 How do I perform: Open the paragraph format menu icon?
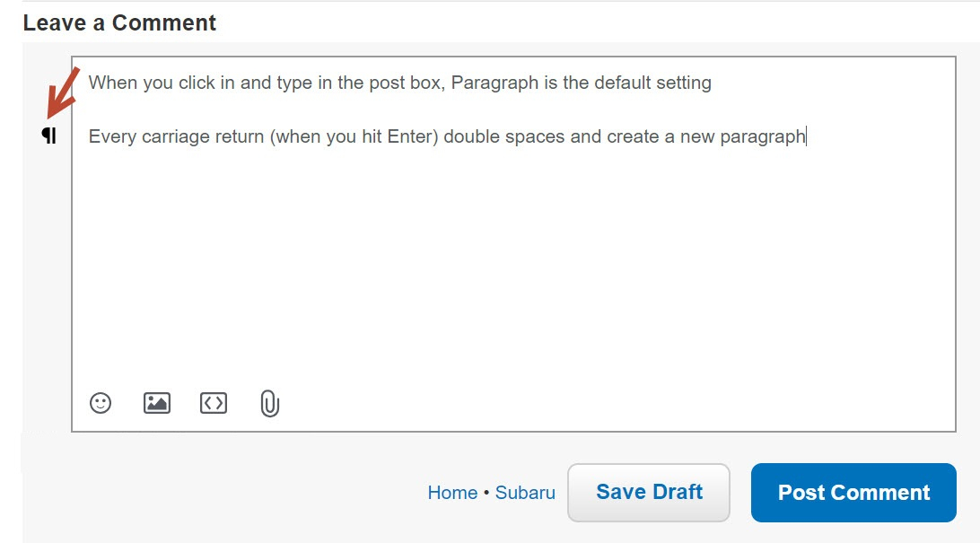tap(48, 135)
